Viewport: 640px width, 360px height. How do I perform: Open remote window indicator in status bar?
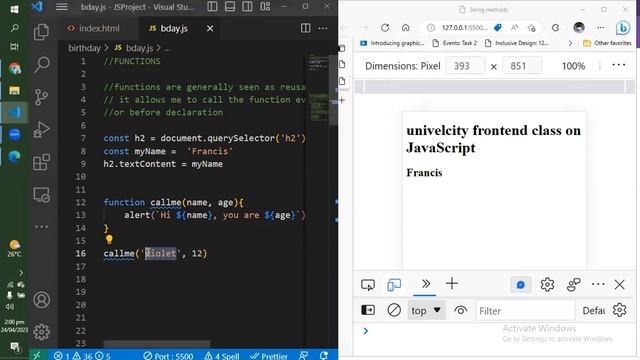37,356
